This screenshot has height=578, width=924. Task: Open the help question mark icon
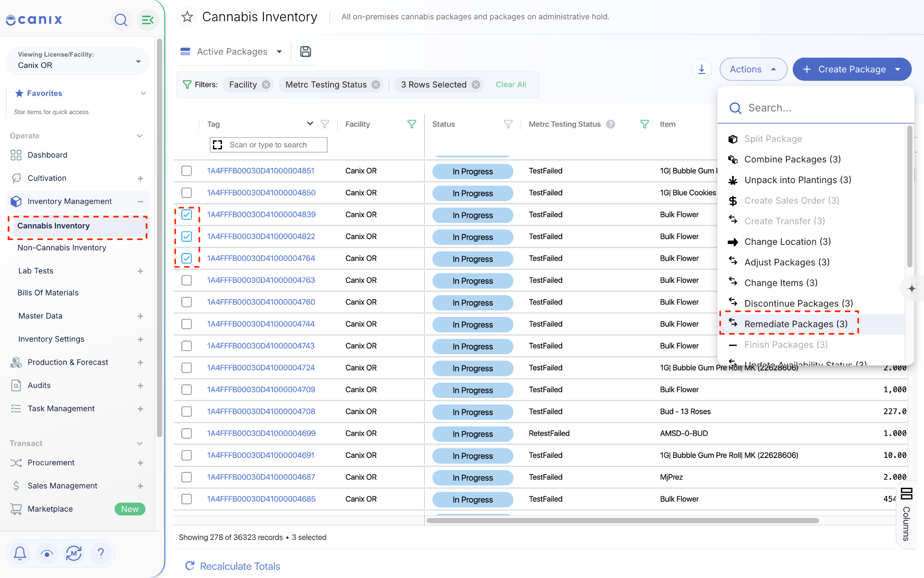(101, 553)
